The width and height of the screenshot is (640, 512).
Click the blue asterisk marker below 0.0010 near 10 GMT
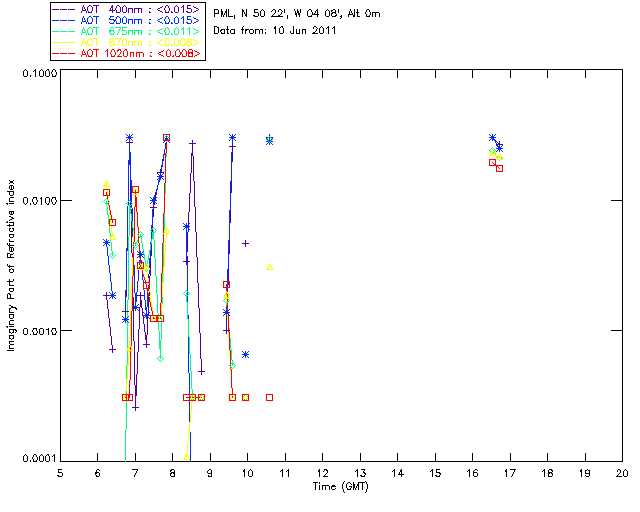tap(246, 355)
